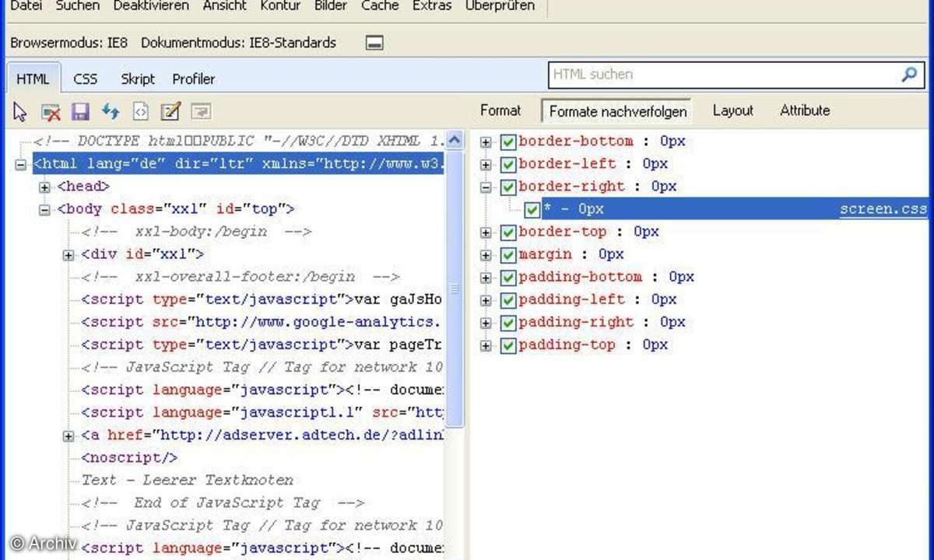Select the Formate nachverfolgen pane
Screen dimensions: 934x560
(618, 111)
